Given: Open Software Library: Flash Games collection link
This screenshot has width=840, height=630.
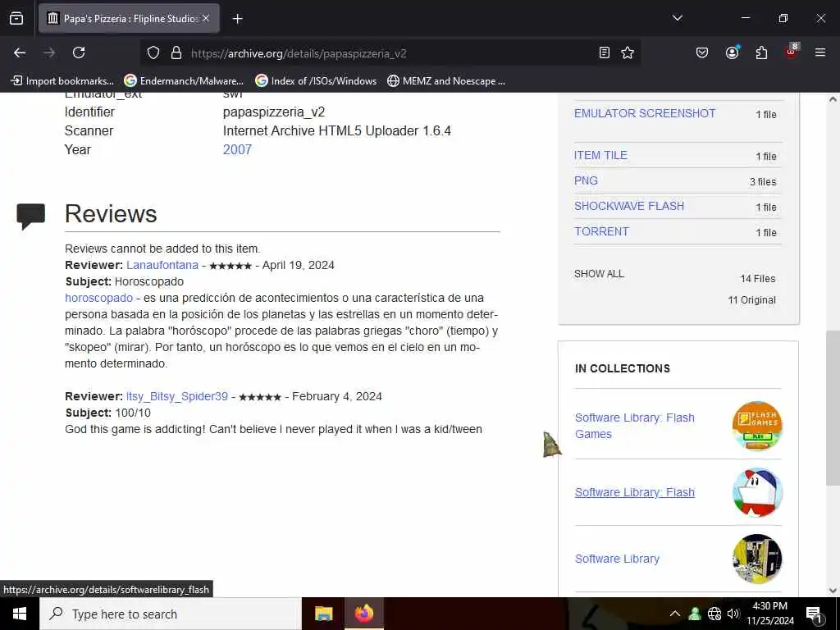Looking at the screenshot, I should coord(635,426).
